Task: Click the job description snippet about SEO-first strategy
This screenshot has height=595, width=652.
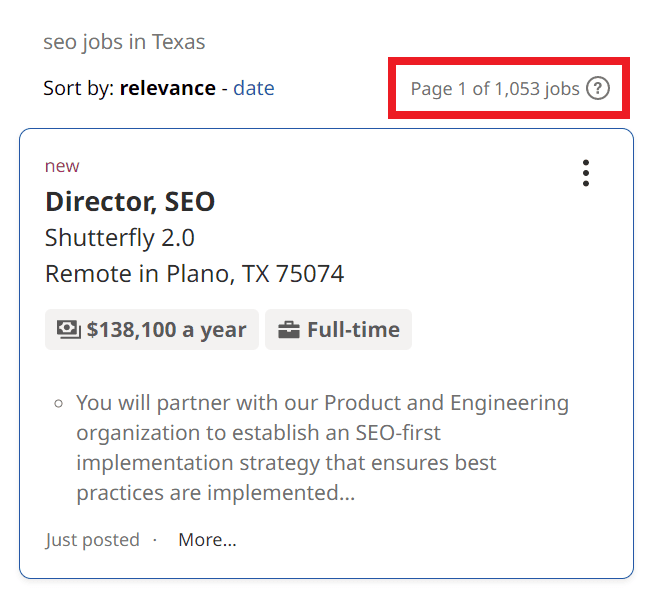Action: pos(322,448)
